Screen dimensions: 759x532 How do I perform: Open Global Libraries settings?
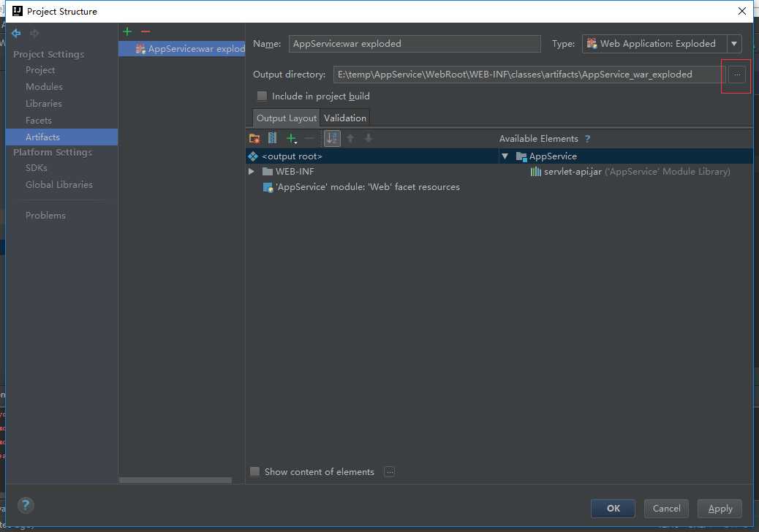pyautogui.click(x=59, y=185)
